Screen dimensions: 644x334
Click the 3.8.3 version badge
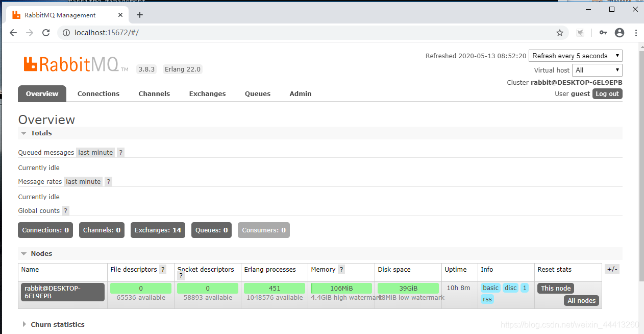[146, 69]
